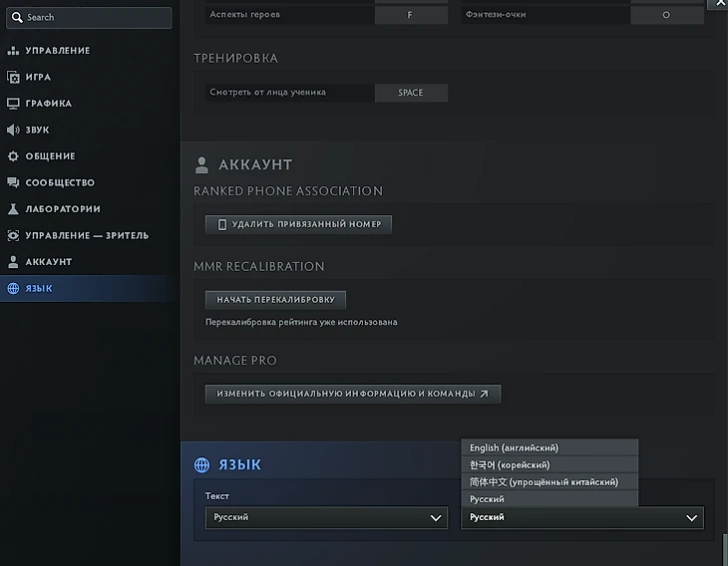
Task: Go to the Аккаунт sidebar section
Action: pyautogui.click(x=48, y=262)
